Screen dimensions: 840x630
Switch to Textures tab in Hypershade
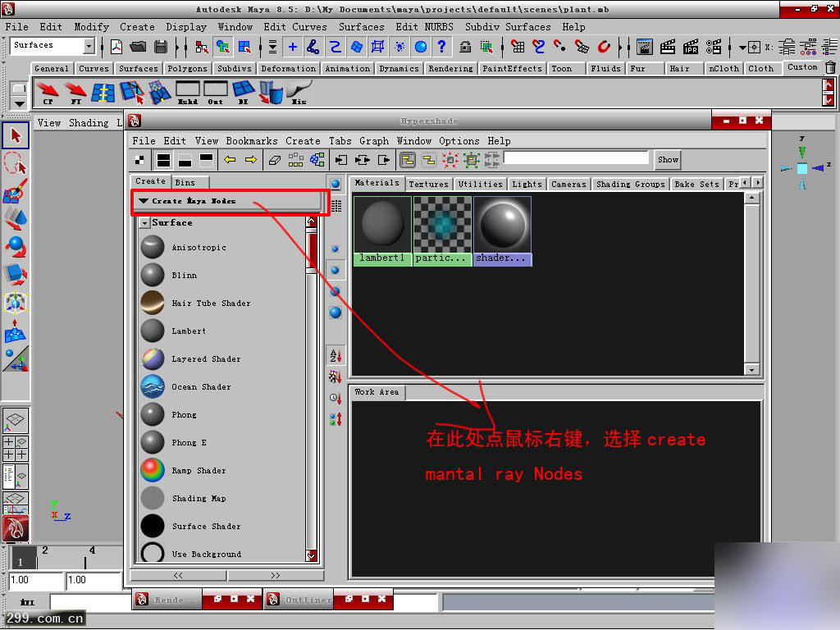tap(428, 184)
